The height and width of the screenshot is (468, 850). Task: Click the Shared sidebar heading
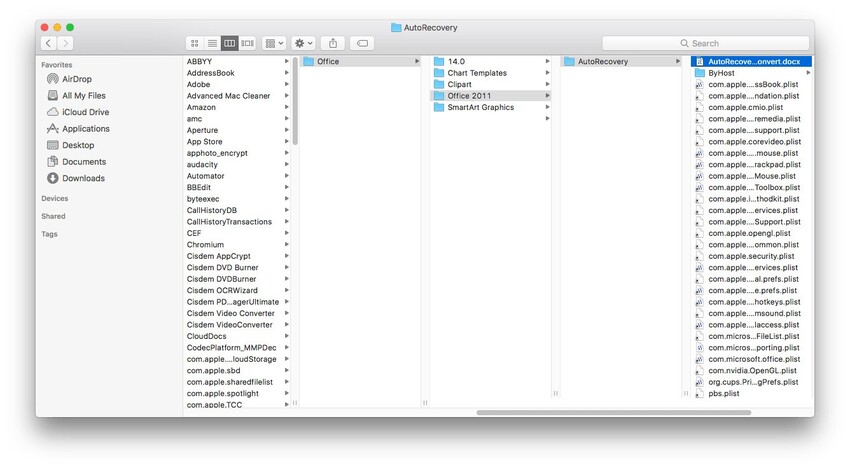[x=53, y=216]
